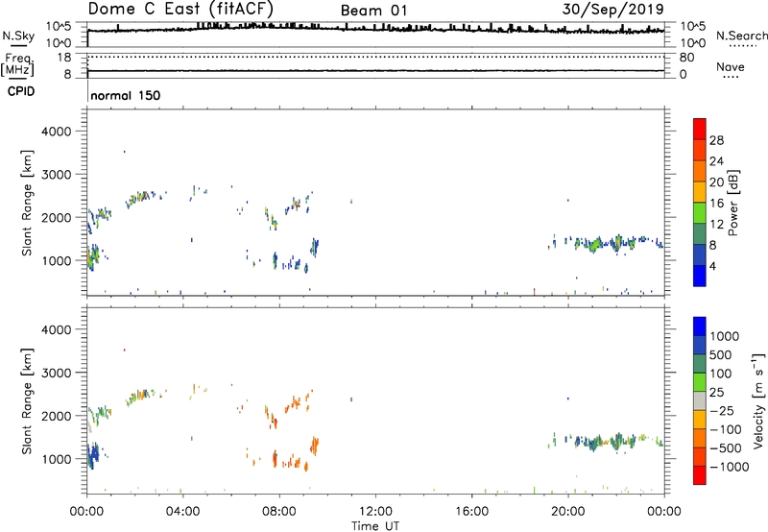The height and width of the screenshot is (532, 768).
Task: Click the "N.Search" legend label
Action: pos(741,36)
